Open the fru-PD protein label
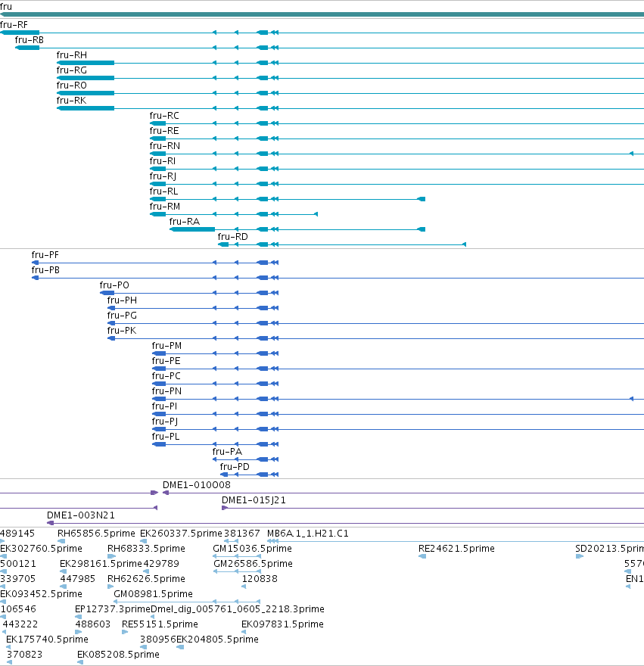This screenshot has height=666, width=644. 235,467
